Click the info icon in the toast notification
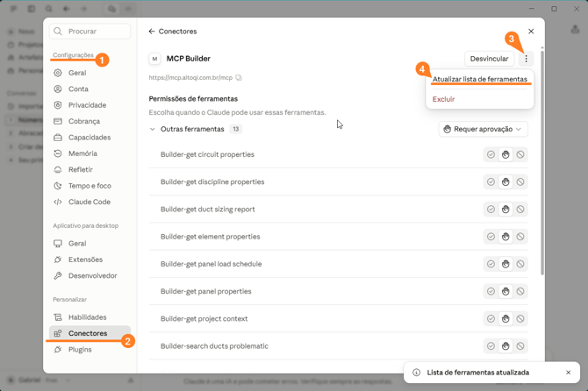Screen dimensions: 588x391 coord(416,373)
